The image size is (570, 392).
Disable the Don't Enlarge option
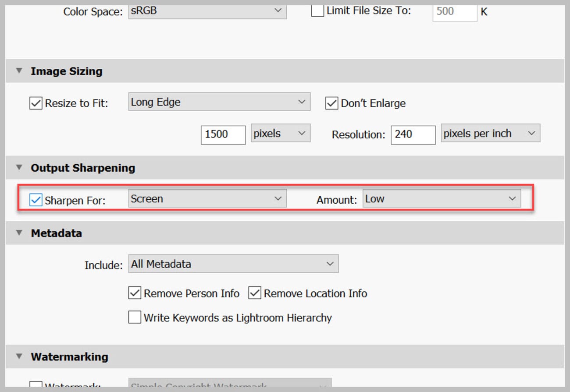(331, 103)
